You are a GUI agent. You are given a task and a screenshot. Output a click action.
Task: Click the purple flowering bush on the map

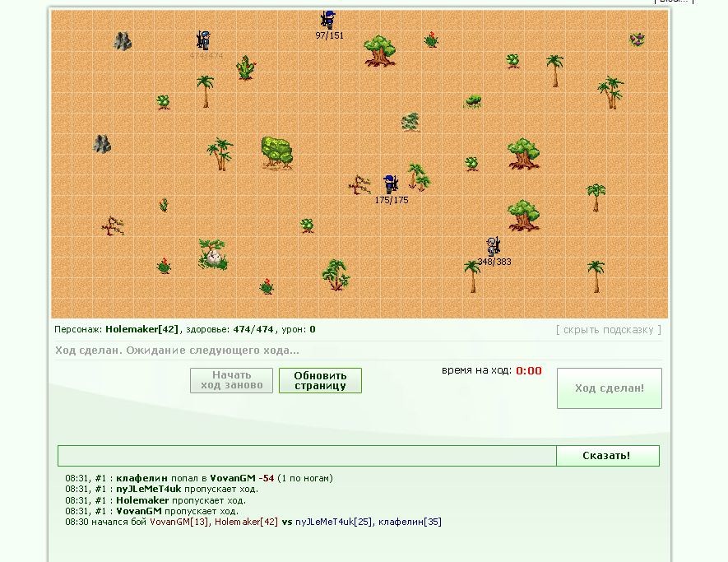[x=637, y=39]
